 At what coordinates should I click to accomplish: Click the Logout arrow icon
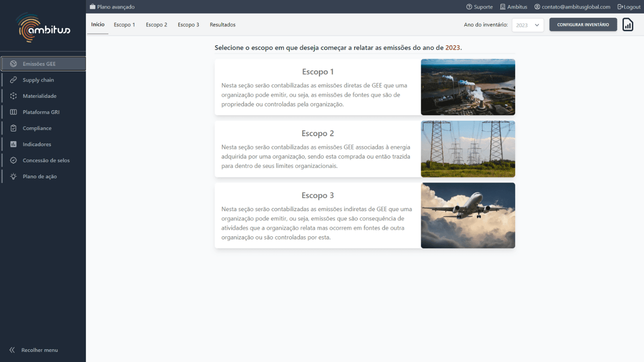point(620,7)
